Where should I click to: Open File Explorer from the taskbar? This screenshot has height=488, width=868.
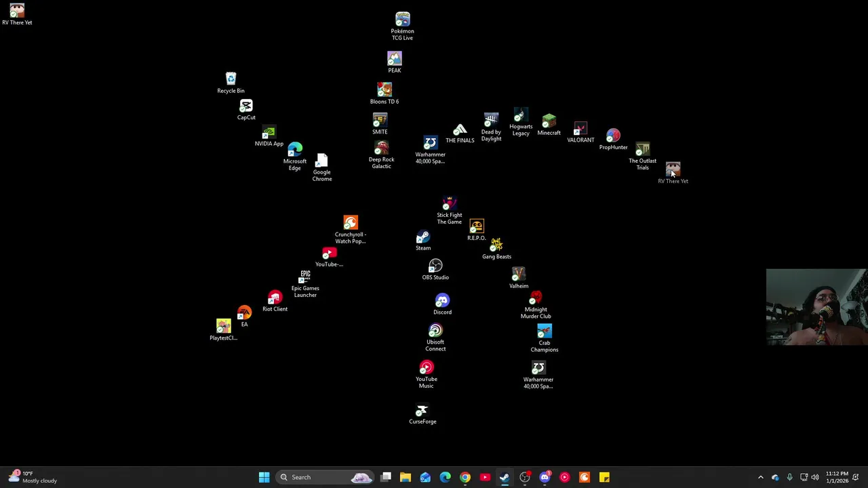406,477
